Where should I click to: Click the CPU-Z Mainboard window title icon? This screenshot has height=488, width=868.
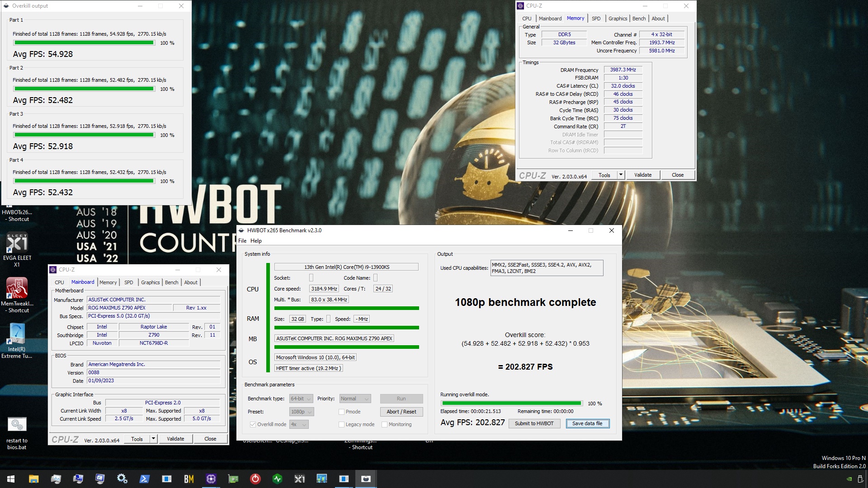pyautogui.click(x=53, y=270)
